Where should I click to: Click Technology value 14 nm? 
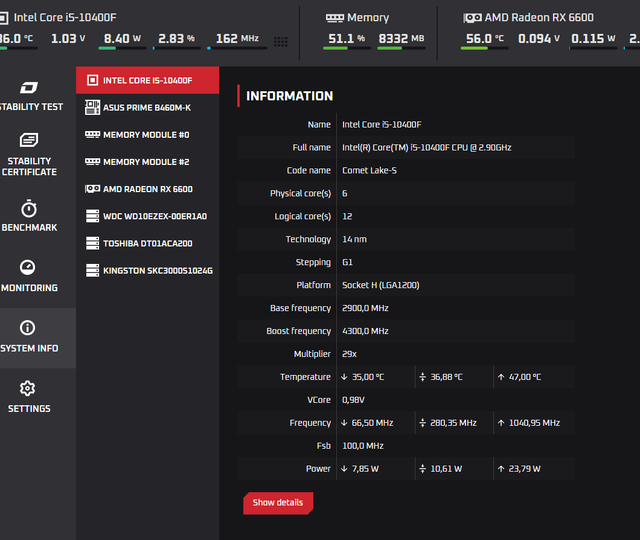354,239
